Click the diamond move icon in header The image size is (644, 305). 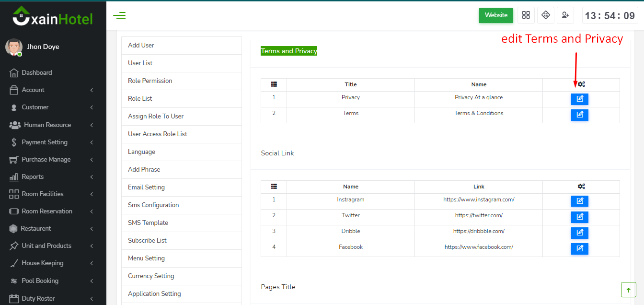coord(546,15)
